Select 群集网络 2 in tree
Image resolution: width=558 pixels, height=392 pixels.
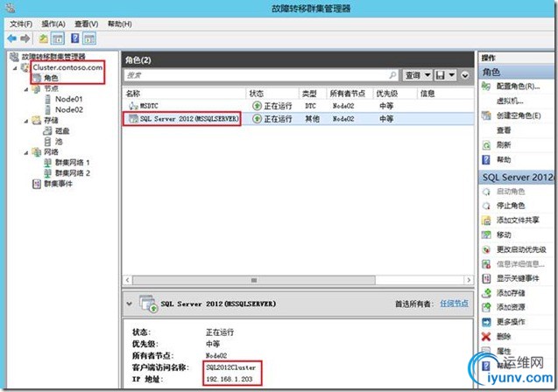pyautogui.click(x=72, y=173)
